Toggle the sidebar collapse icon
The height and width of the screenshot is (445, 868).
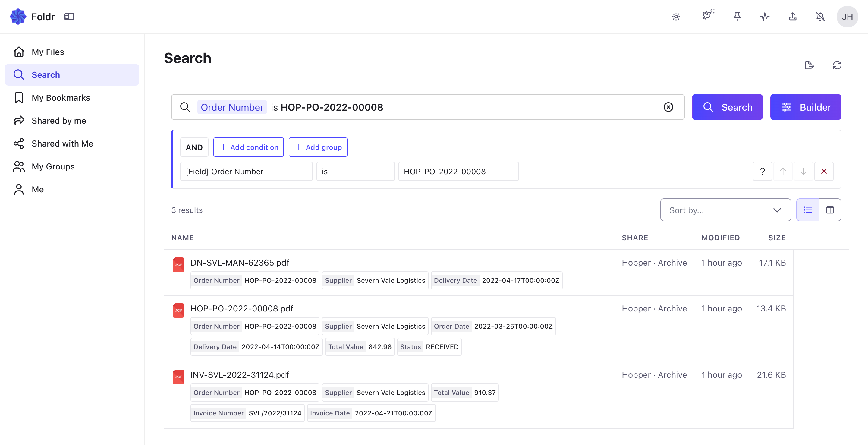click(x=69, y=17)
